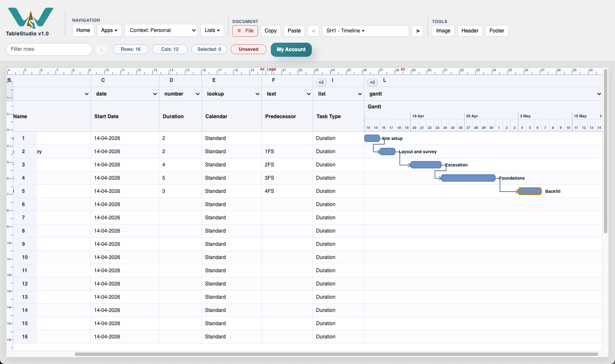The width and height of the screenshot is (615, 364).
Task: Open the Lists dropdown
Action: point(212,30)
